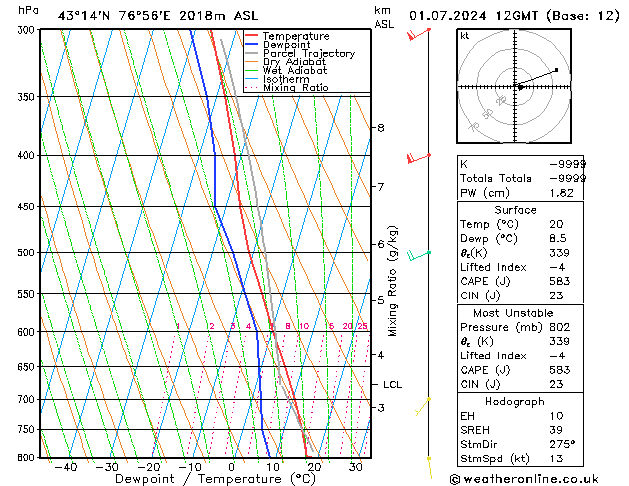Screen dimensions: 629x486
Task: Click the Surface Temp (°C) value 20
Action: [556, 224]
